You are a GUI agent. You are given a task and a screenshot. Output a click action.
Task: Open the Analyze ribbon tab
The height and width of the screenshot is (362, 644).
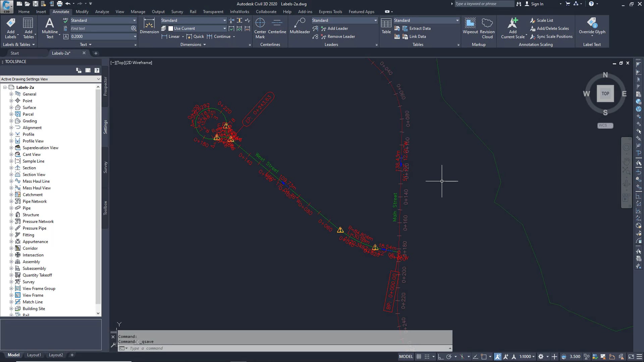click(x=102, y=12)
